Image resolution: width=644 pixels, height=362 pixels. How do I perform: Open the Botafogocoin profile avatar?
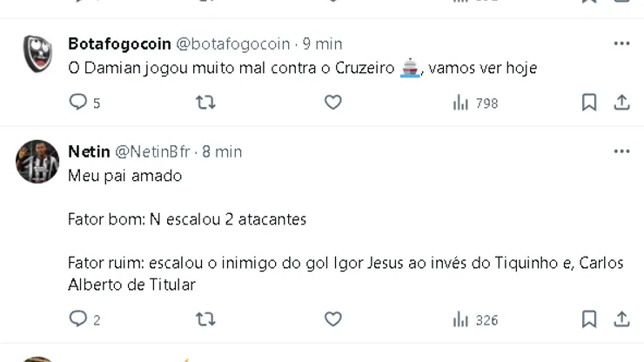click(x=37, y=54)
